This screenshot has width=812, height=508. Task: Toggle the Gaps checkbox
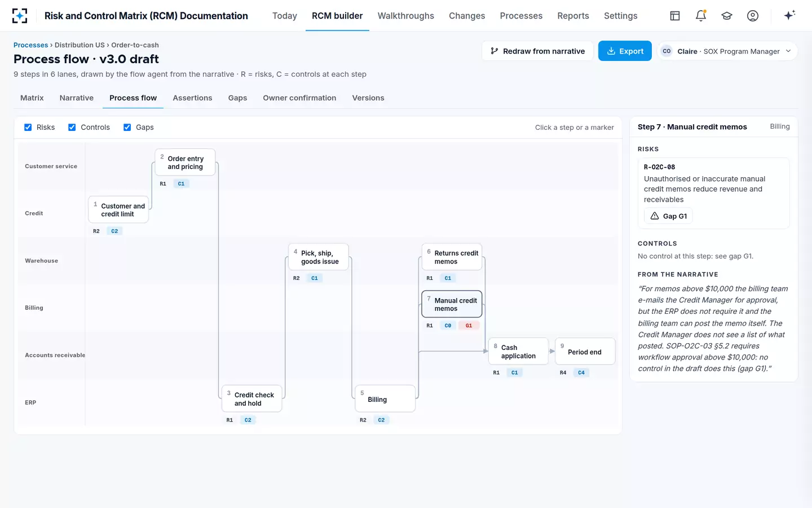coord(127,128)
